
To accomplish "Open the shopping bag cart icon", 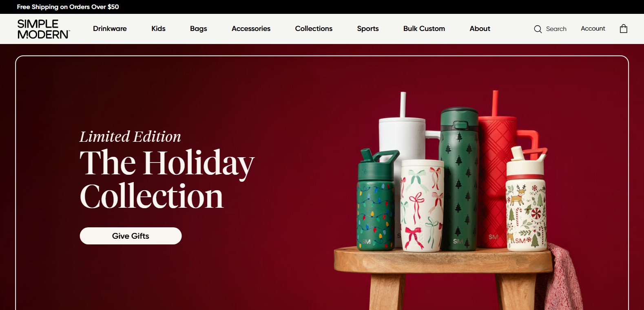I will tap(623, 29).
